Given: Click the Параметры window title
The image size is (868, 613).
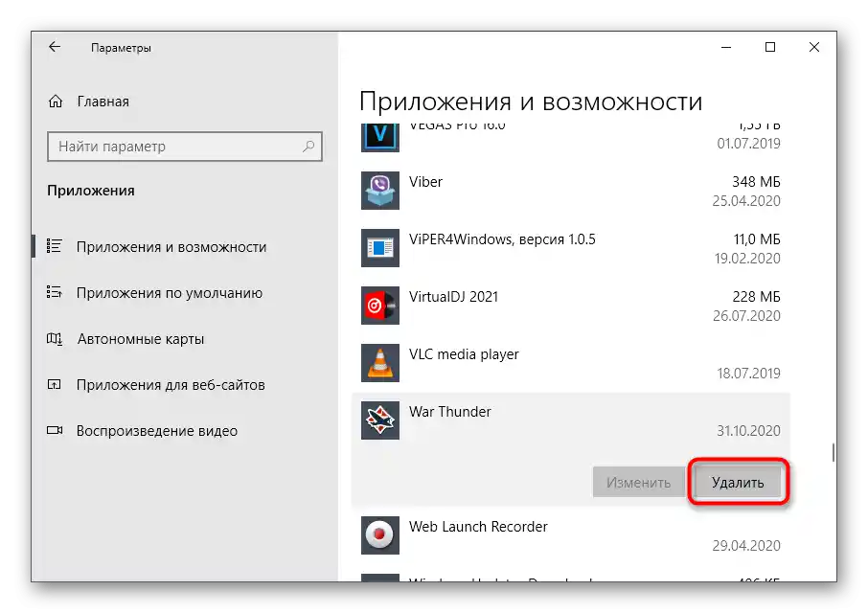Looking at the screenshot, I should [121, 48].
